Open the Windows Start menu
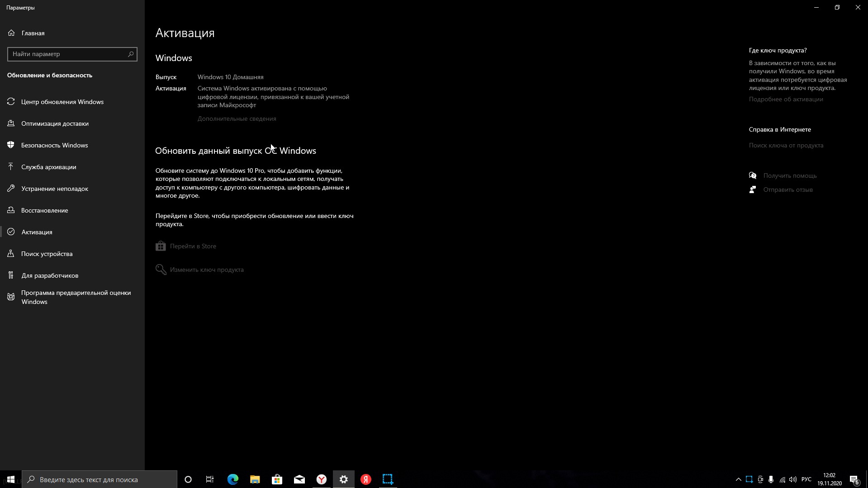 11,479
